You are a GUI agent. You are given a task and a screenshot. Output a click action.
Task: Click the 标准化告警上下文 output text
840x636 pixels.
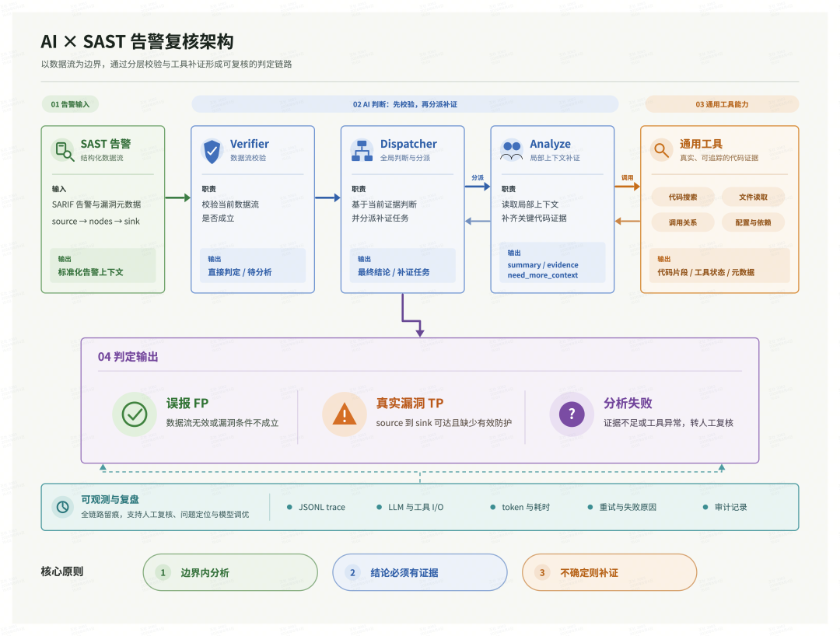90,272
